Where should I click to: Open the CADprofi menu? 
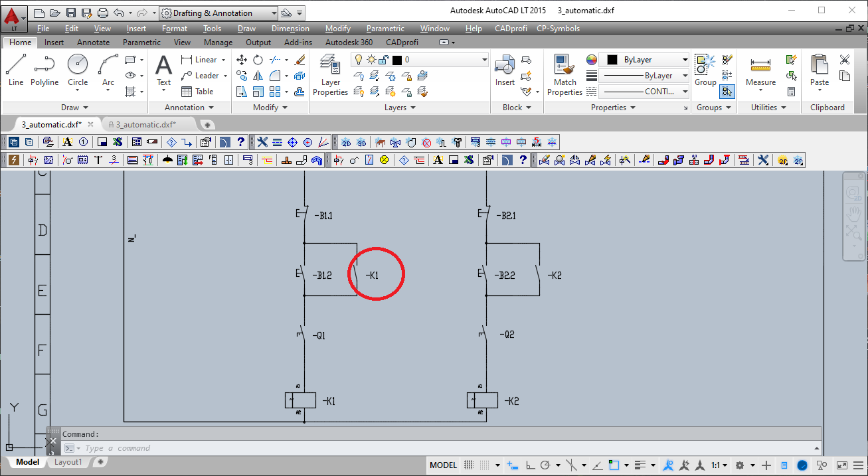pyautogui.click(x=511, y=29)
